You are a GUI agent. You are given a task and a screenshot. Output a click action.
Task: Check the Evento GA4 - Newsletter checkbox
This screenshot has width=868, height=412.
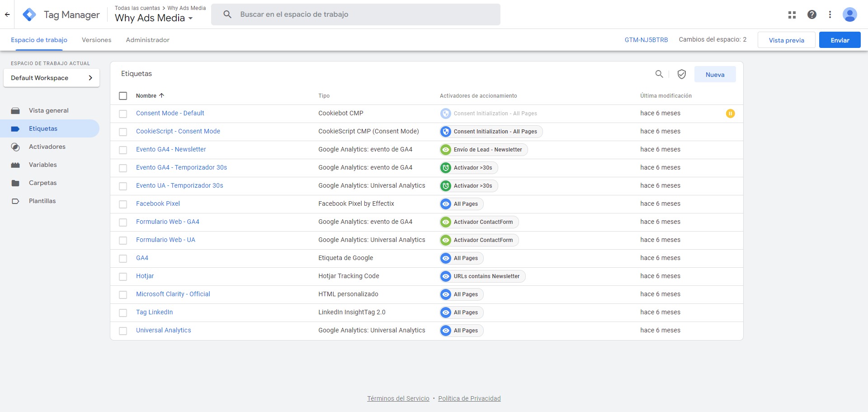pos(123,150)
